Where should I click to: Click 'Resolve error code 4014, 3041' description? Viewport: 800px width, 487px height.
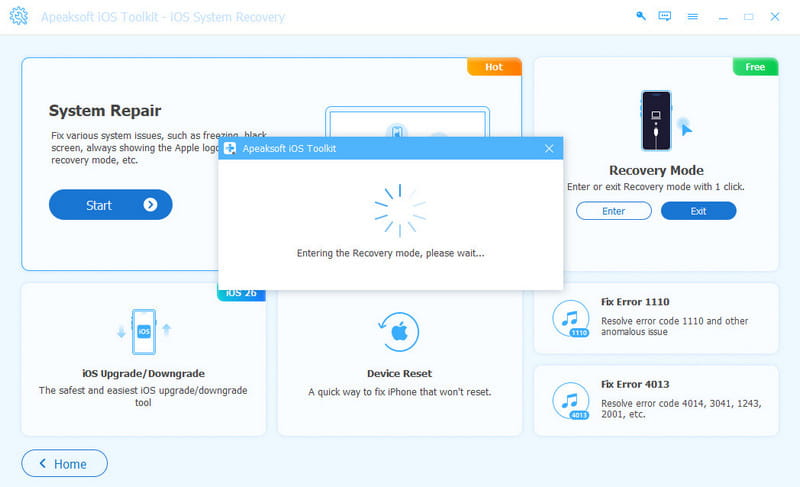[x=681, y=408]
